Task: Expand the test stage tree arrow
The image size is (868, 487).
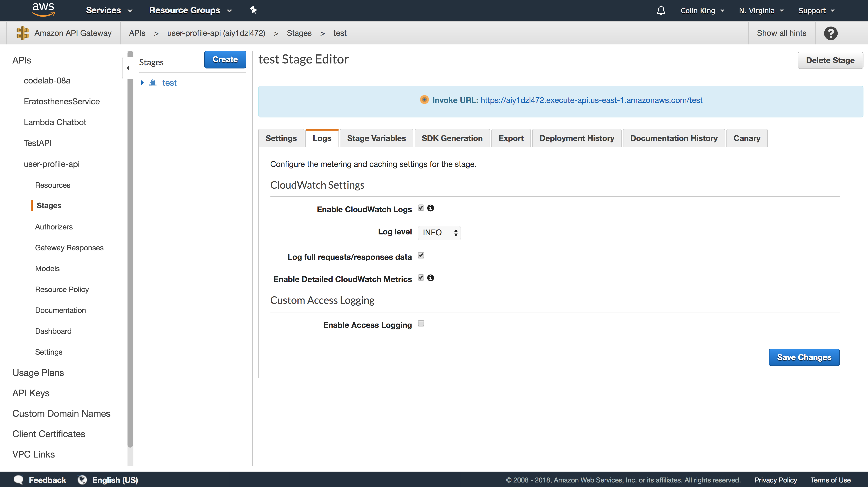Action: (x=142, y=83)
